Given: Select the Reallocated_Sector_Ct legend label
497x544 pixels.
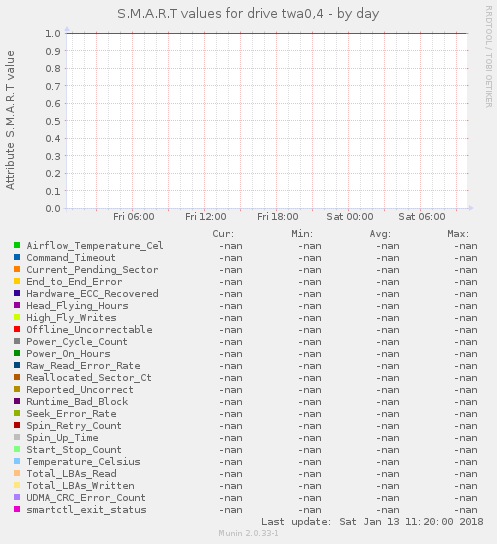Looking at the screenshot, I should (89, 377).
